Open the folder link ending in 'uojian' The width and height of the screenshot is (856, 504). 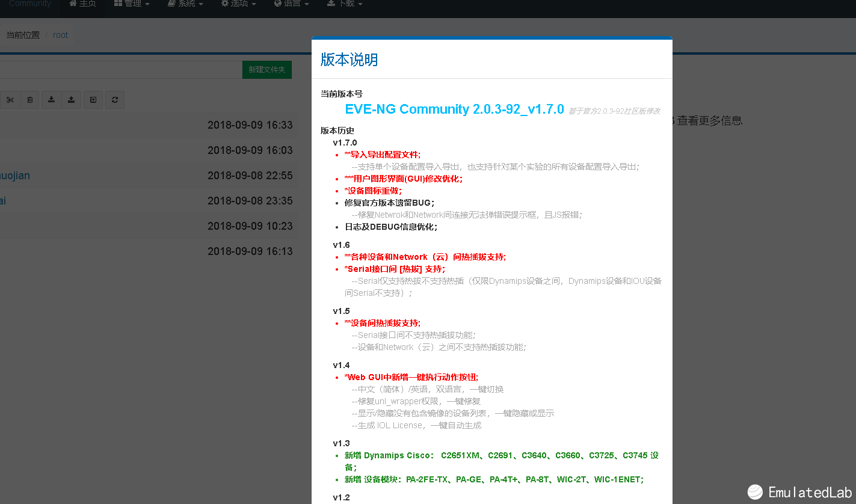tap(15, 176)
